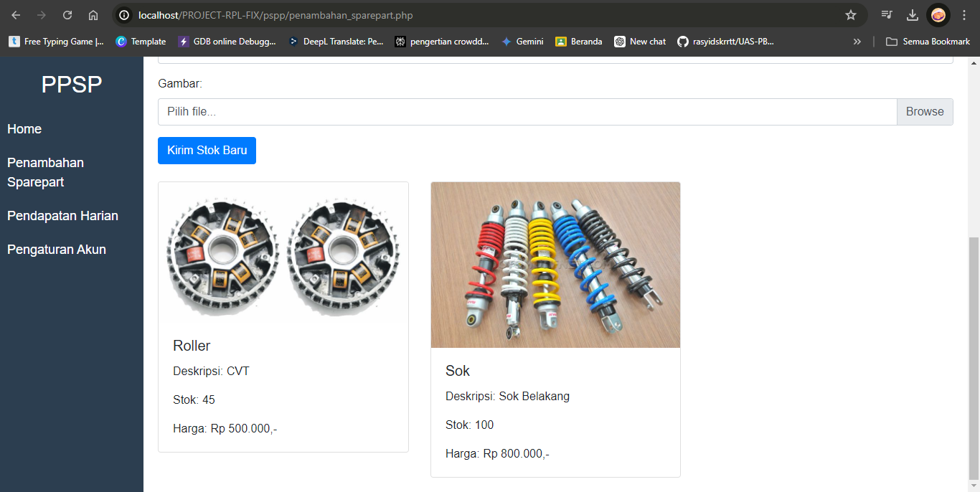Image resolution: width=980 pixels, height=492 pixels.
Task: Open the DeepL Translate bookmark
Action: [x=336, y=42]
